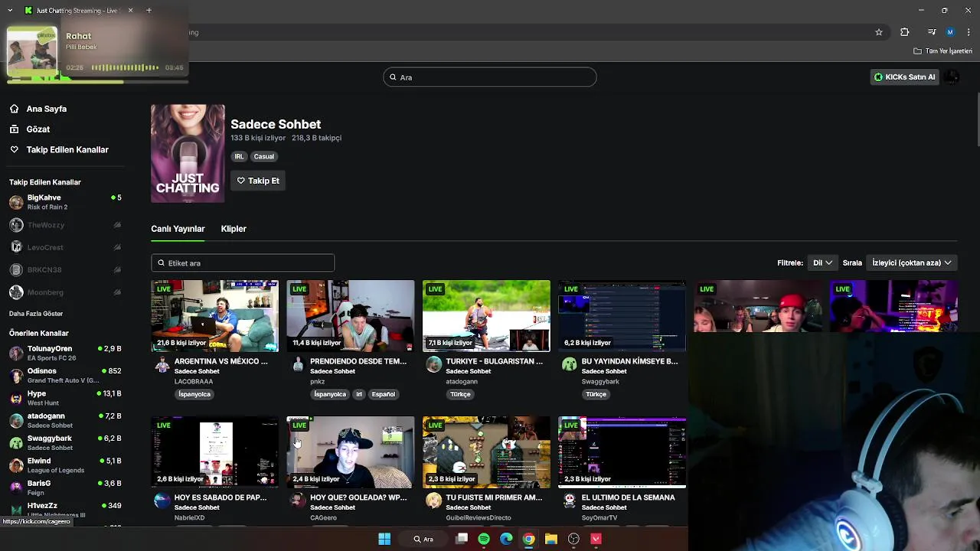Open TolunayOren channel avatar
This screenshot has width=980, height=551.
click(x=16, y=353)
